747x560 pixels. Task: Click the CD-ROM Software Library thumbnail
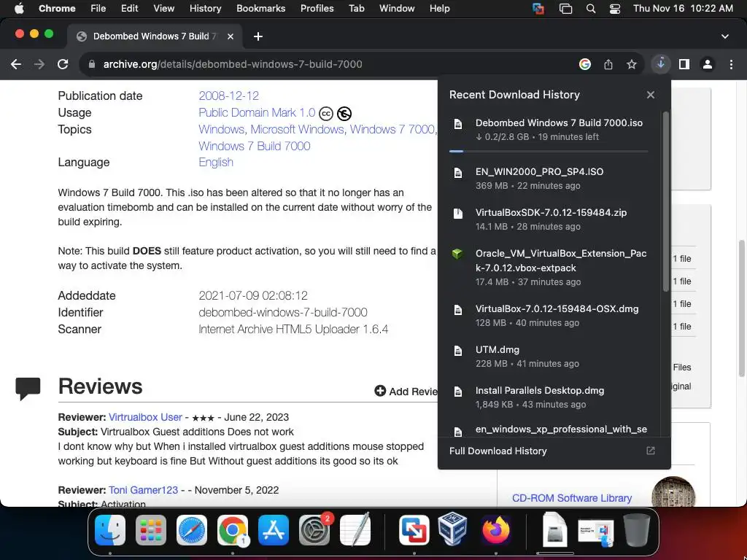point(673,492)
